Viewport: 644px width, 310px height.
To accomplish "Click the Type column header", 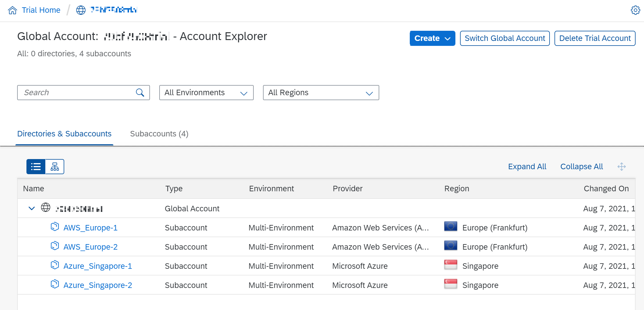I will [174, 189].
